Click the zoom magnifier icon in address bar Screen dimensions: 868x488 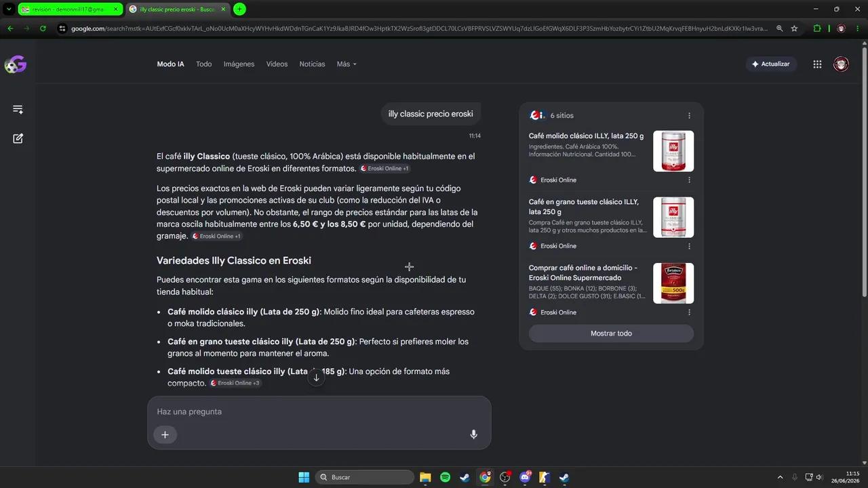[x=779, y=28]
